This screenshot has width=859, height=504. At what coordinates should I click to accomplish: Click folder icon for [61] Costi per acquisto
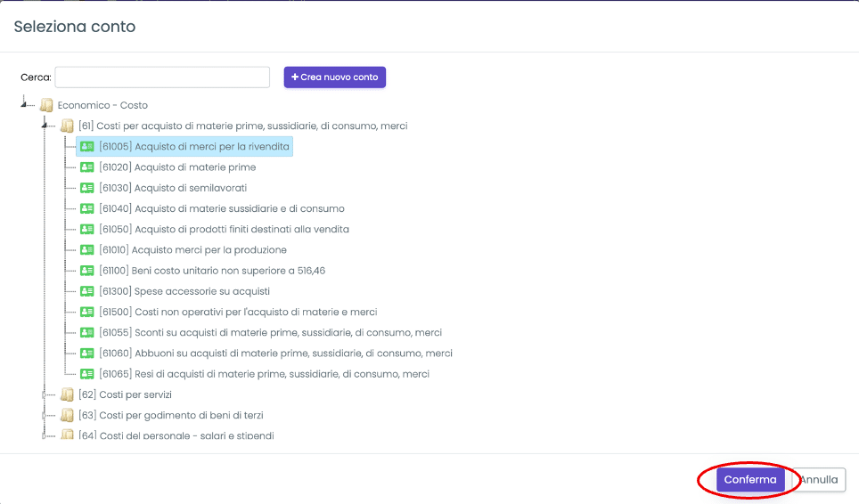click(67, 126)
